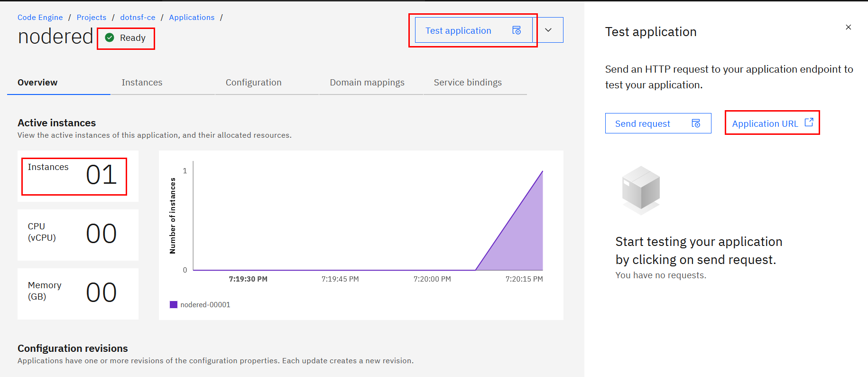Go to the Service bindings tab
868x377 pixels.
tap(468, 83)
